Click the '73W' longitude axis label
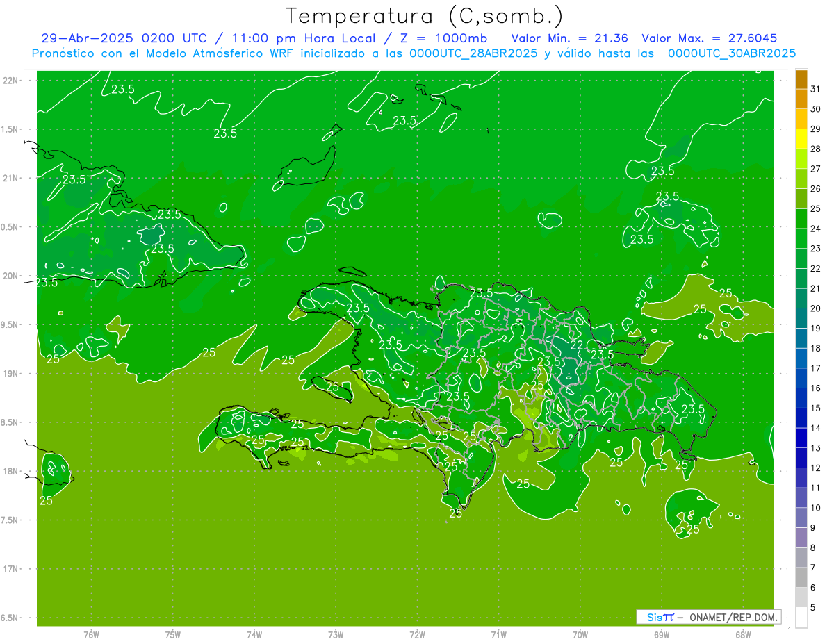Image resolution: width=834 pixels, height=644 pixels. click(336, 634)
